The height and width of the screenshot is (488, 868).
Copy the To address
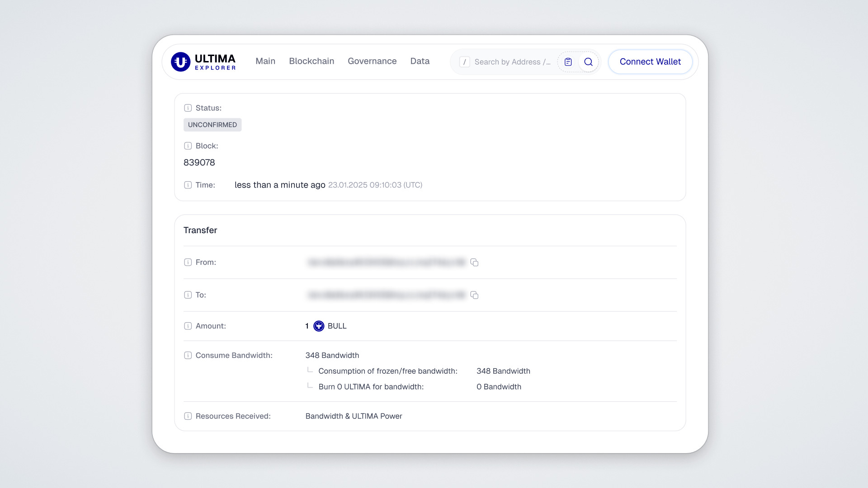point(474,295)
